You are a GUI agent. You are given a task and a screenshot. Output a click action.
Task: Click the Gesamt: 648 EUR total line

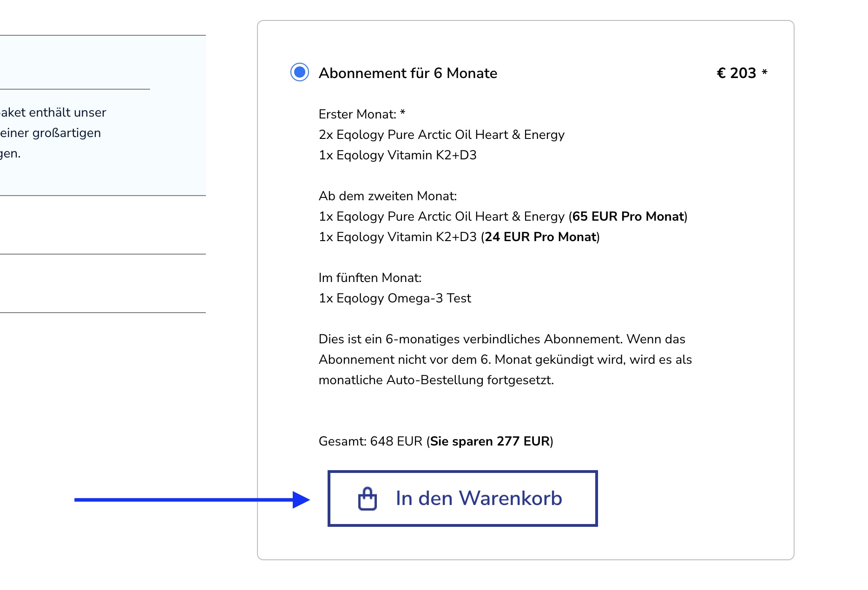436,441
